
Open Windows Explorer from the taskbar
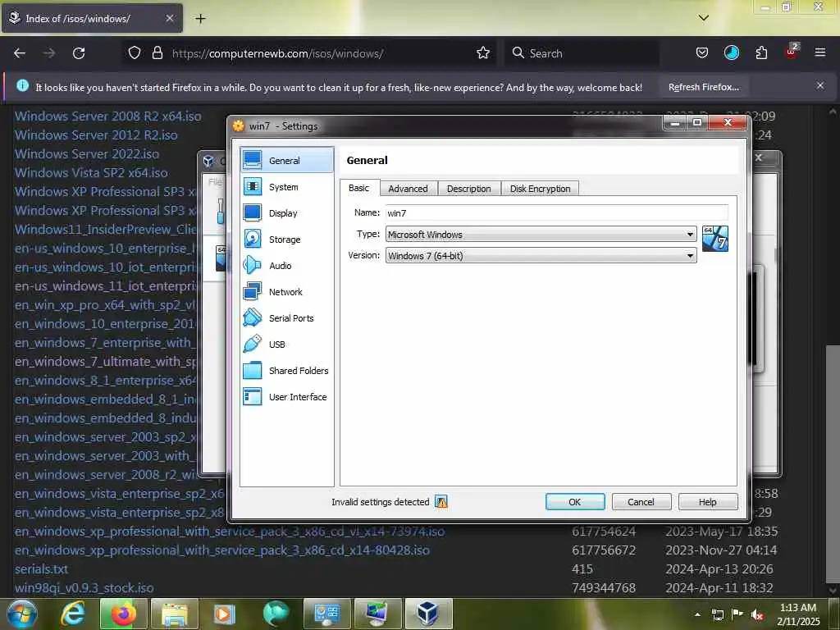(x=175, y=614)
